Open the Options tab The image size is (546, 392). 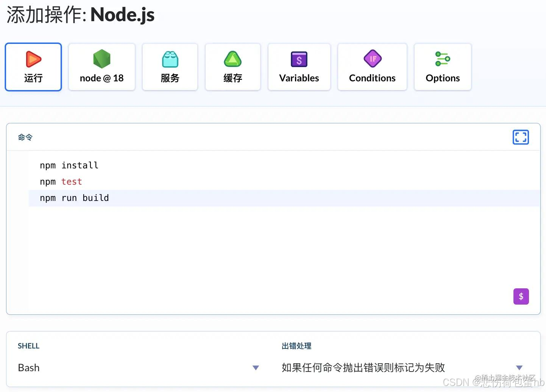pyautogui.click(x=443, y=67)
